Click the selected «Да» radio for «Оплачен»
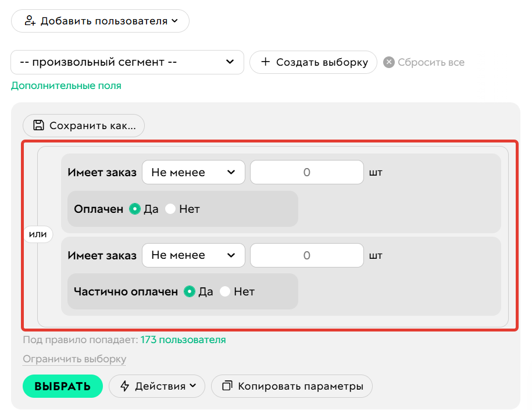Viewport: 532px width, 410px height. (135, 208)
